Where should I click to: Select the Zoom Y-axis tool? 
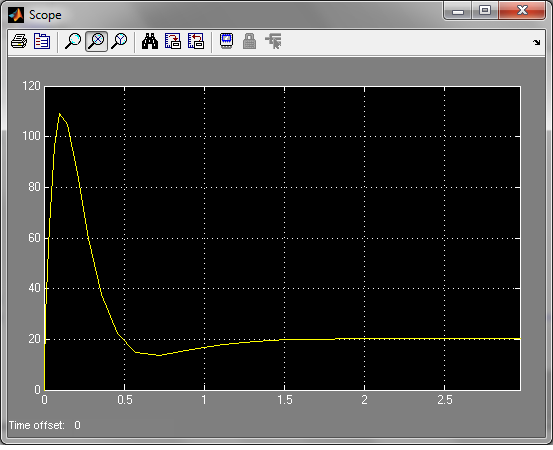pos(119,41)
